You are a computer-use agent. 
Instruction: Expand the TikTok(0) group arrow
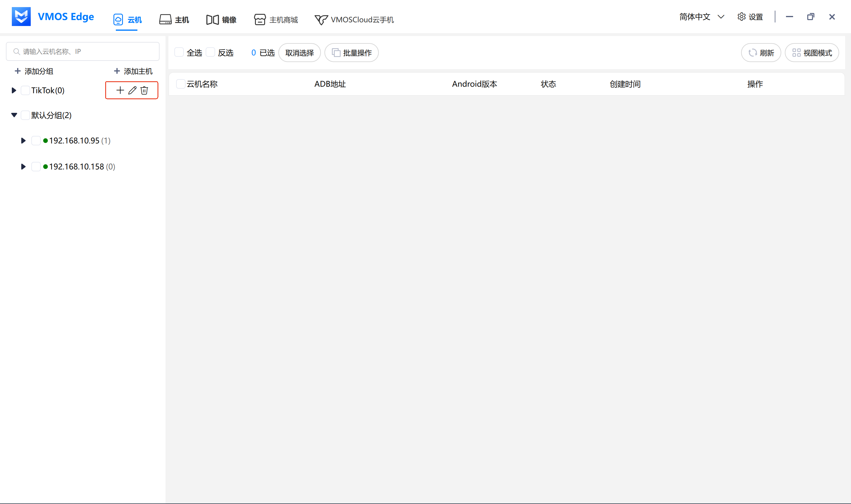tap(14, 90)
